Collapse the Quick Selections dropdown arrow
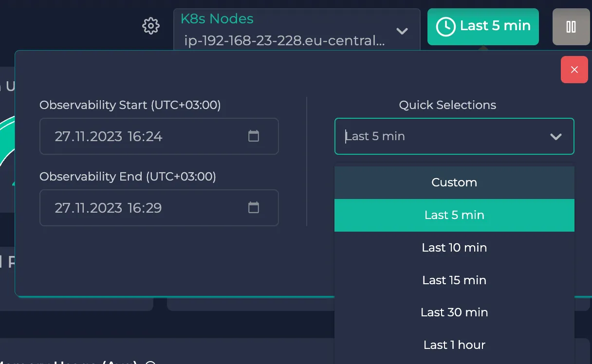Screen dimensions: 592x364 coord(555,137)
